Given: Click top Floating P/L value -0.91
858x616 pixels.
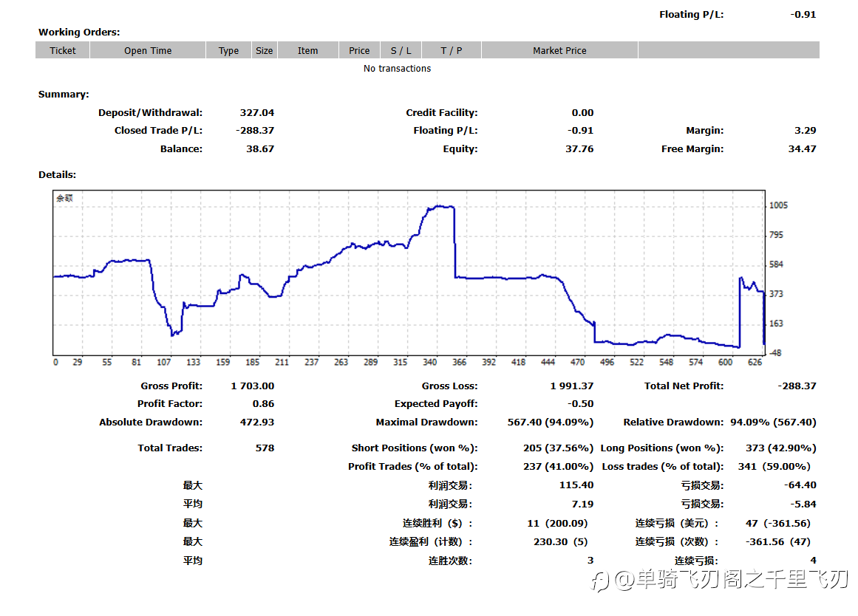Looking at the screenshot, I should [803, 15].
